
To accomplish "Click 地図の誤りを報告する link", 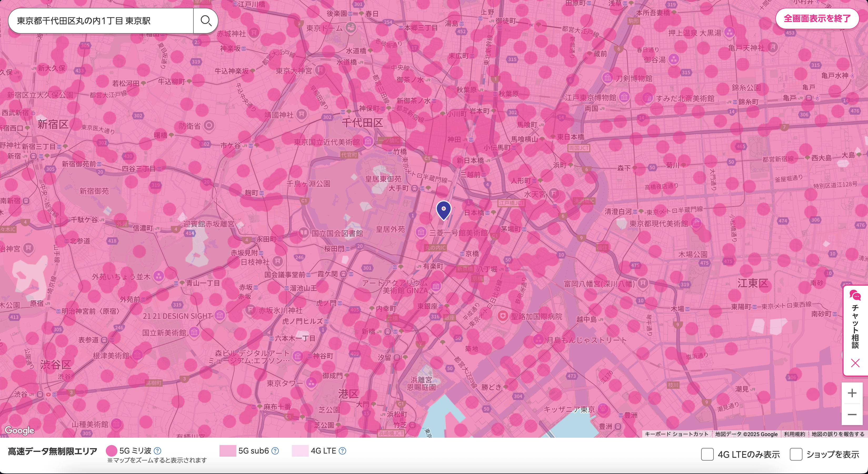I will coord(838,434).
